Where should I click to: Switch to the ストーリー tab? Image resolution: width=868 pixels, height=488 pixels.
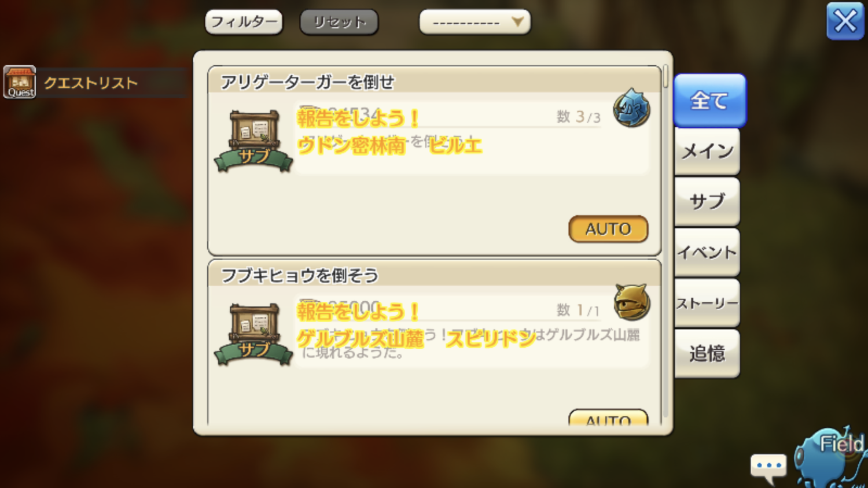point(707,303)
